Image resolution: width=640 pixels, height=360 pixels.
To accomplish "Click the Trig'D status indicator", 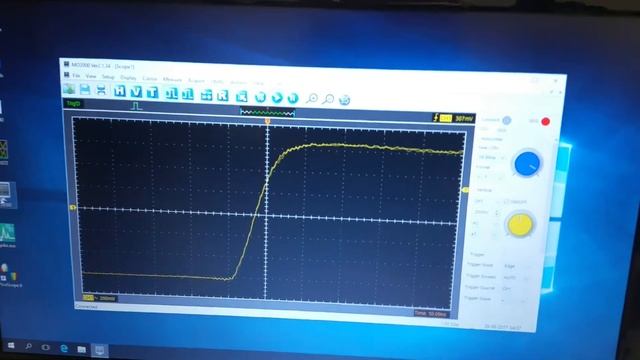I will point(73,104).
